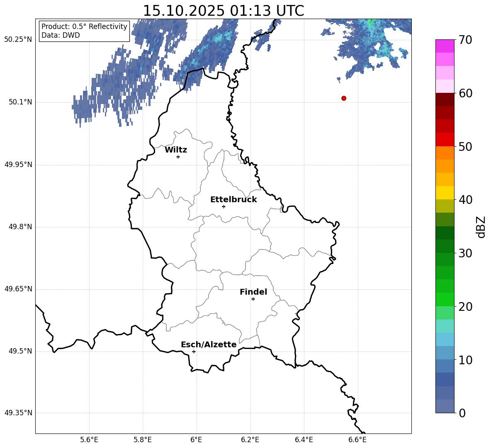This screenshot has height=448, width=491.
Task: Click the title '15.10.2025 01:13 UTC'
Action: (224, 11)
